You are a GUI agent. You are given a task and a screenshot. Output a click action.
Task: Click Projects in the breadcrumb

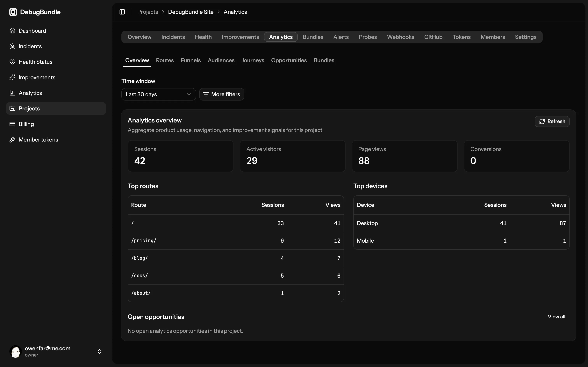147,12
